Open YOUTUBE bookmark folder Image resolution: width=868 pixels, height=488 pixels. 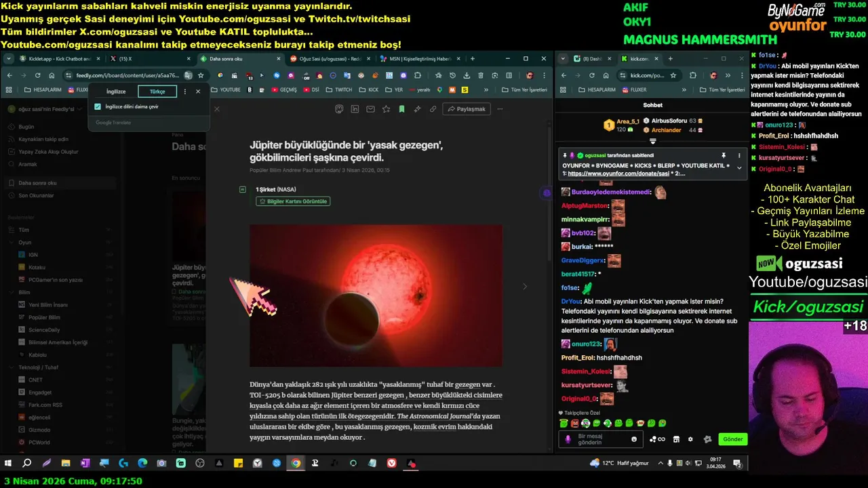226,89
